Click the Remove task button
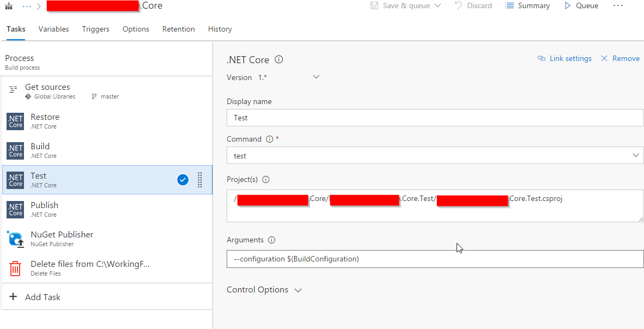Screen dimensions: 644x329 click(620, 59)
